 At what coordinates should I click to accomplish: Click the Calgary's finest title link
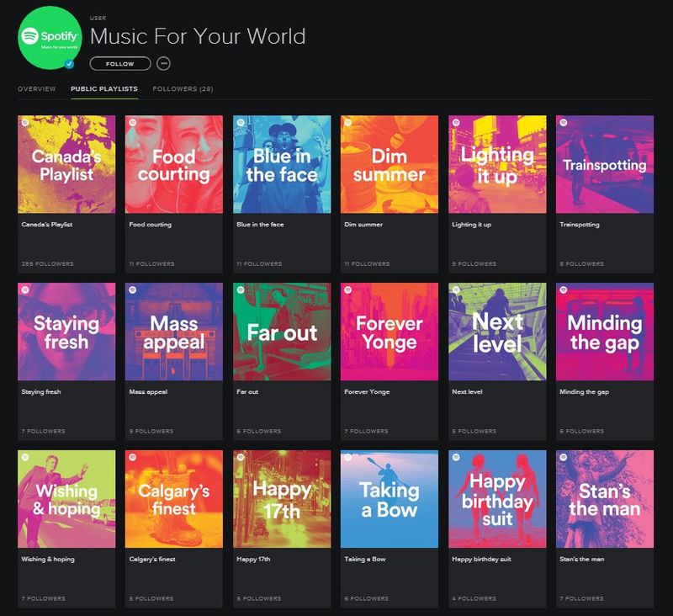click(x=152, y=560)
